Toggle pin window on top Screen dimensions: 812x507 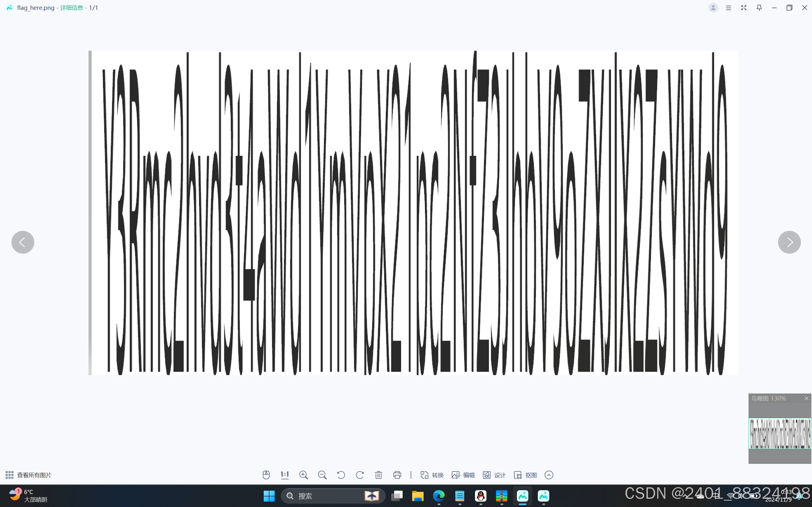point(759,8)
